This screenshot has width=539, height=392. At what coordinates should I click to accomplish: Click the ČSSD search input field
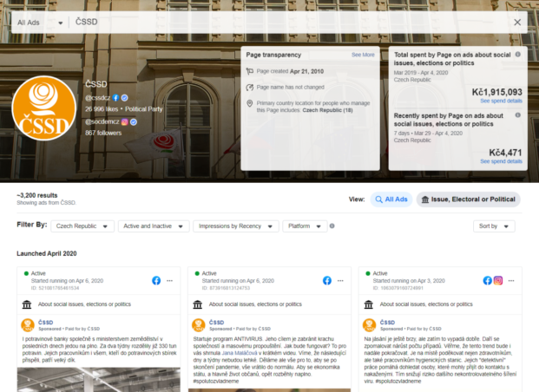pos(289,23)
